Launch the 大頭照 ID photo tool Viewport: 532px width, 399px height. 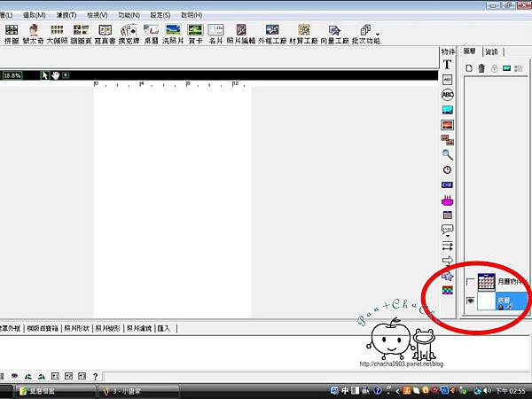click(x=57, y=34)
